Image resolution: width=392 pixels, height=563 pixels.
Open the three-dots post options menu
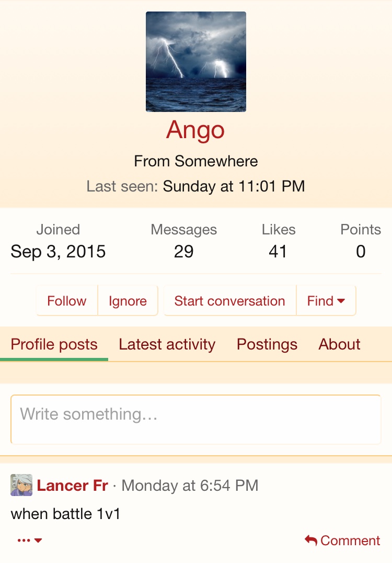tap(30, 541)
